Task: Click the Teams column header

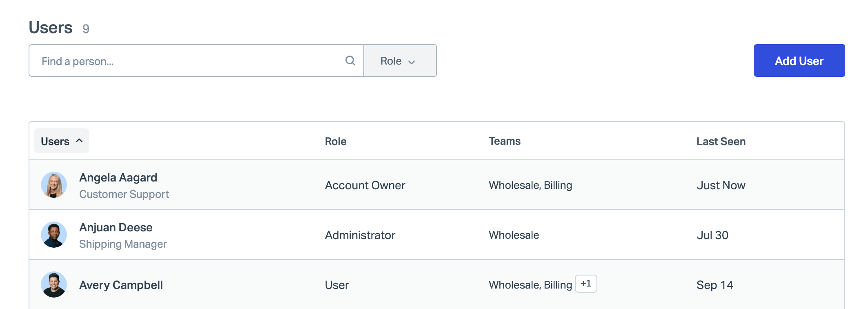Action: click(x=504, y=141)
